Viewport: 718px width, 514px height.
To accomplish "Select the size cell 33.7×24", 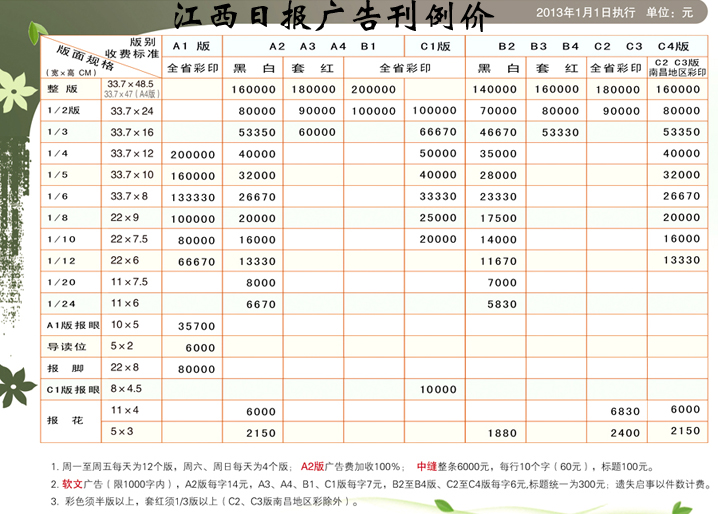I will click(x=132, y=111).
